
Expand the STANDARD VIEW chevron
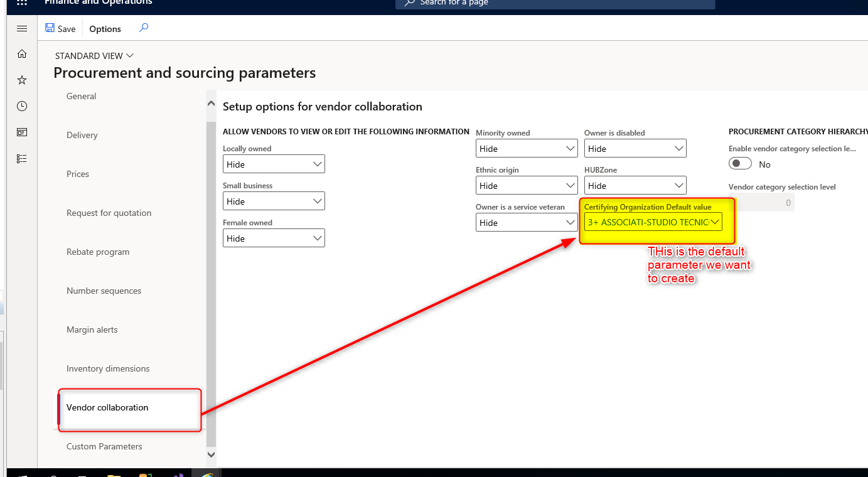(x=130, y=55)
